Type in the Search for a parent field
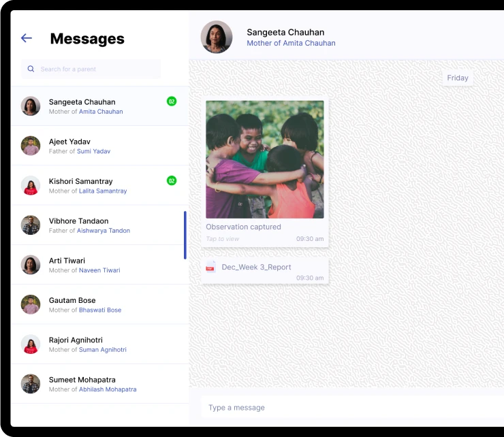The height and width of the screenshot is (437, 504). (95, 69)
